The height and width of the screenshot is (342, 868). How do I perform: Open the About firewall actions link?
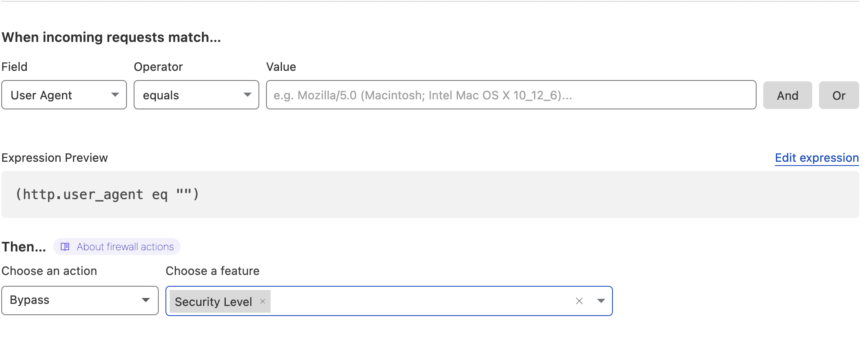[125, 247]
